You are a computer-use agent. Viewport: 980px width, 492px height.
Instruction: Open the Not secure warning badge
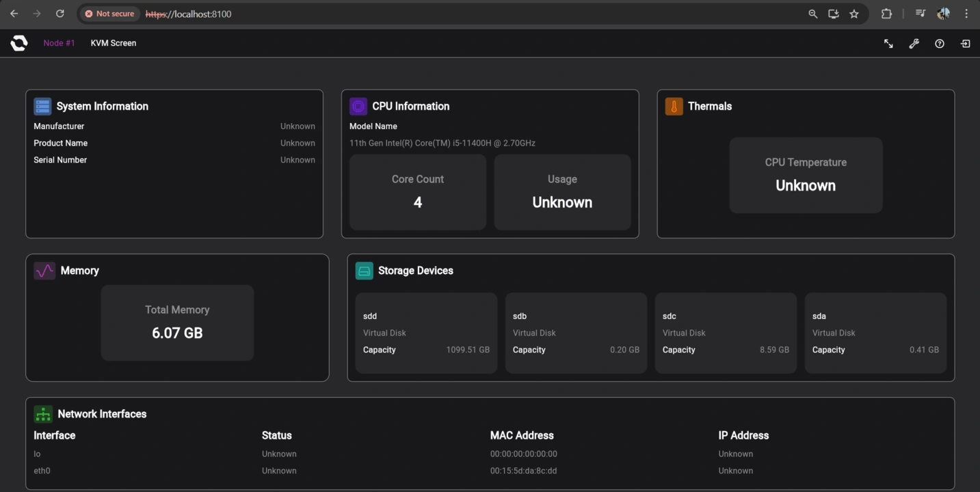pyautogui.click(x=109, y=13)
